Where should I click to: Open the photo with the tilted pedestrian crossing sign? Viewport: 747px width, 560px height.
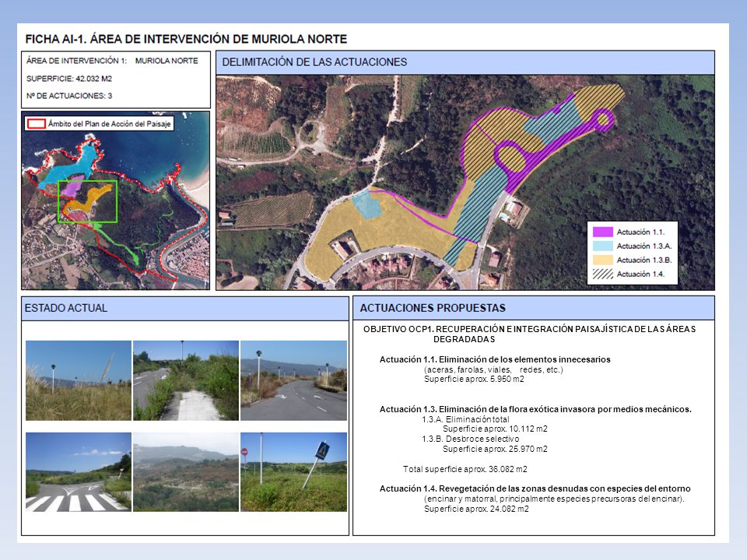(293, 472)
